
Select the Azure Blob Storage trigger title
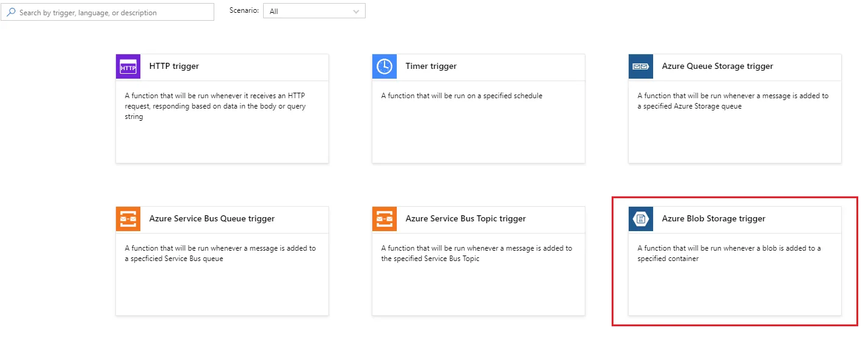[714, 218]
